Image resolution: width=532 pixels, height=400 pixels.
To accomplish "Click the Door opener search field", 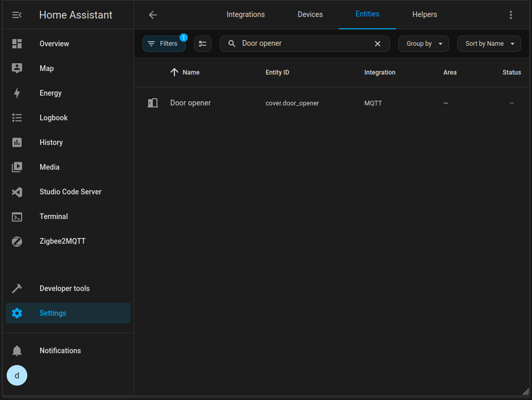I will [305, 44].
